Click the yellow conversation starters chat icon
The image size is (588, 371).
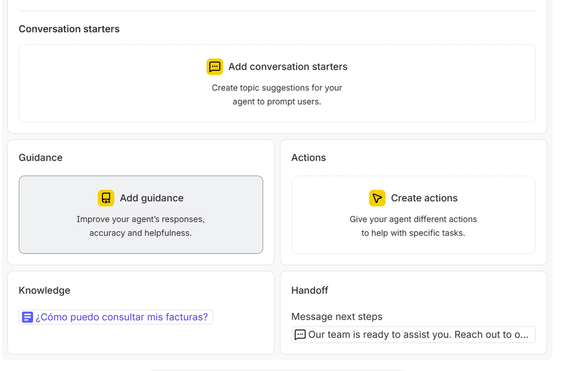point(215,67)
